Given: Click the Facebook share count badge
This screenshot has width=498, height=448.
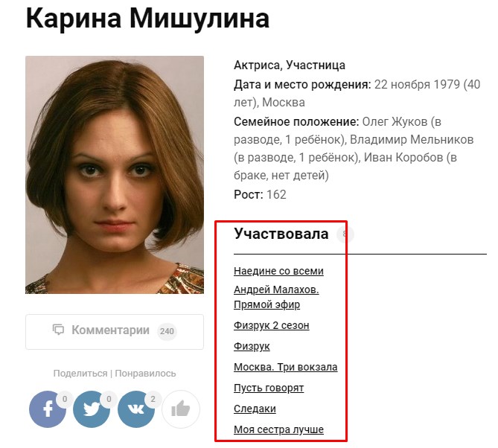Looking at the screenshot, I should (65, 399).
